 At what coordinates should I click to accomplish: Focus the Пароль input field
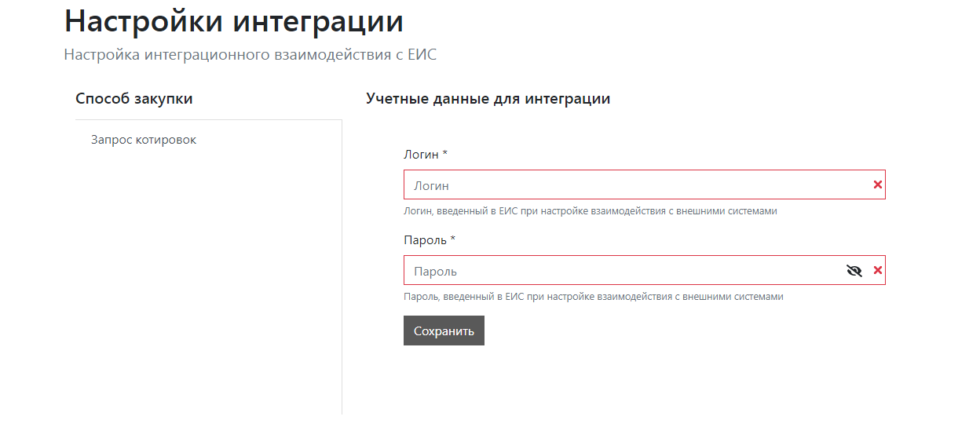tap(612, 271)
